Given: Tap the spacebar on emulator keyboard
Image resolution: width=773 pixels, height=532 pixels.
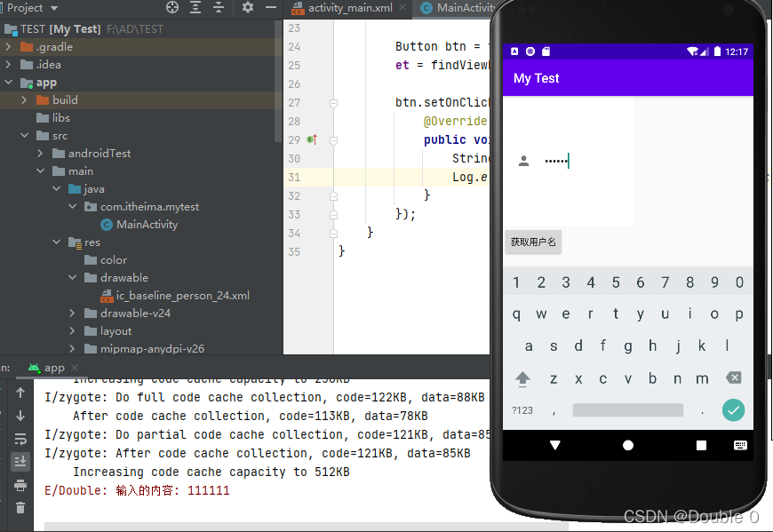Looking at the screenshot, I should point(628,409).
